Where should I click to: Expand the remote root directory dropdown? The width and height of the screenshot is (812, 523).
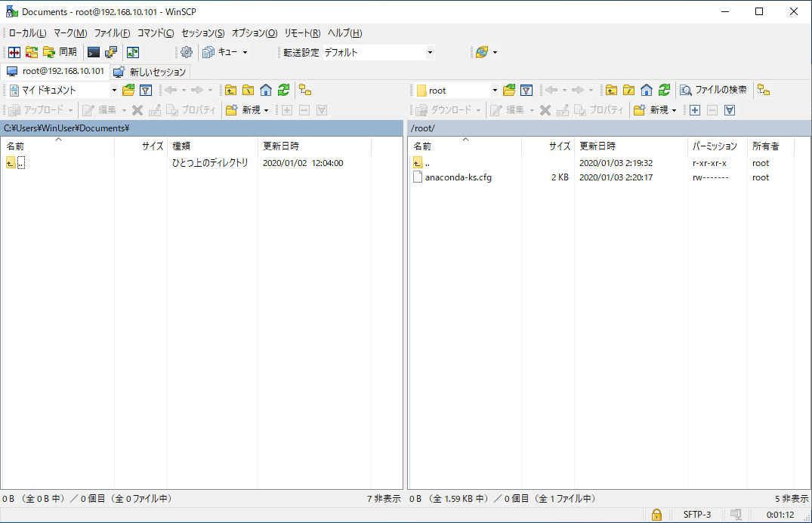tap(495, 90)
